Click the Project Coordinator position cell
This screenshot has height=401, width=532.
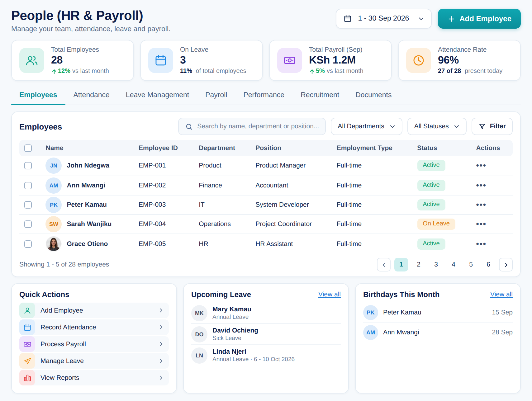[283, 224]
